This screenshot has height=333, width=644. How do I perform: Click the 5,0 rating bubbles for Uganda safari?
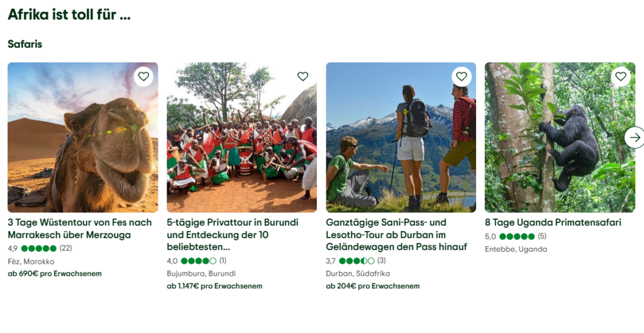pos(516,237)
